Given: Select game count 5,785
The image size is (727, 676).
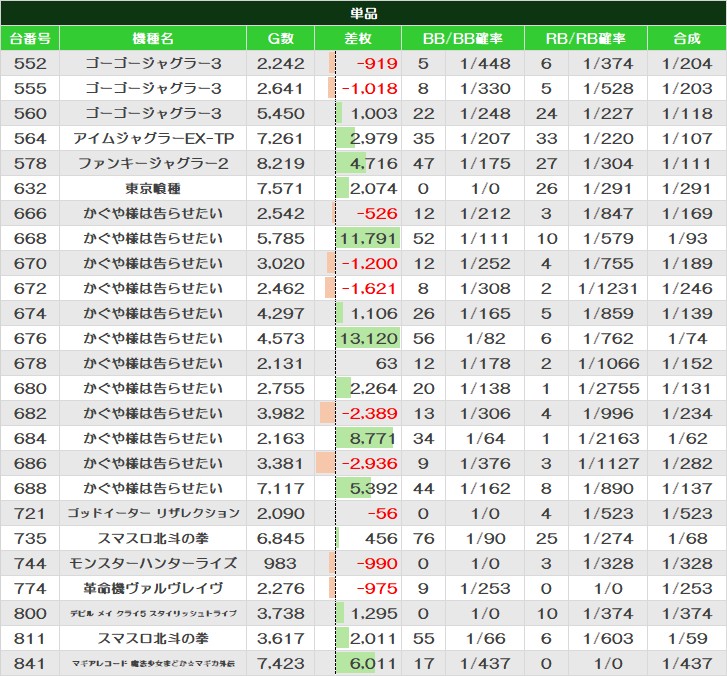Looking at the screenshot, I should pos(281,239).
